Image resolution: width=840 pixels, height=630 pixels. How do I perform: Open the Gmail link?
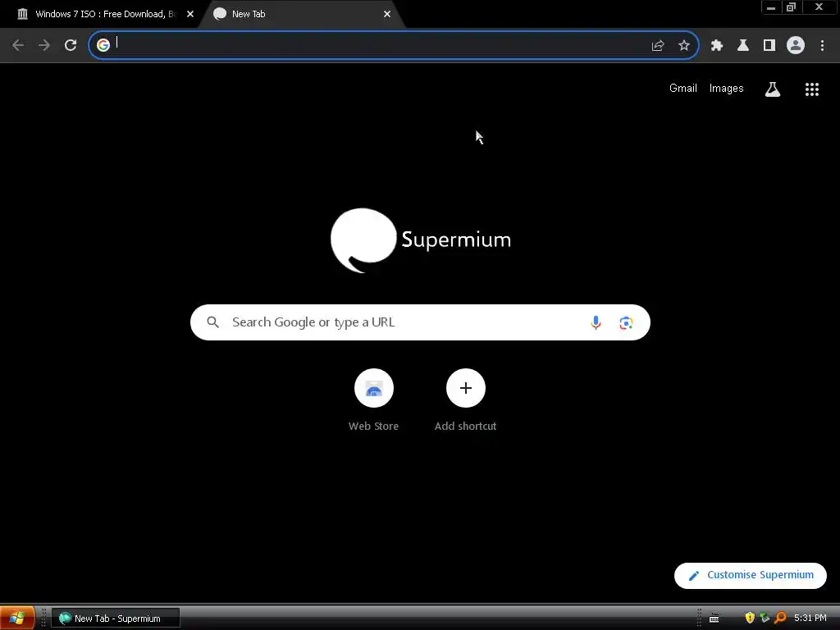pos(683,89)
